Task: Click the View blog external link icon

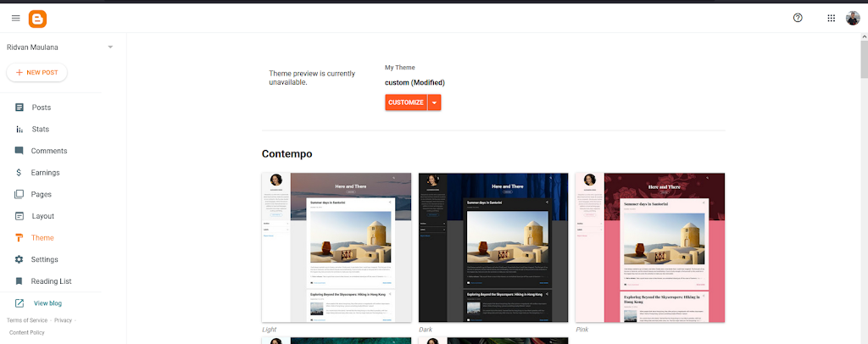Action: coord(19,303)
